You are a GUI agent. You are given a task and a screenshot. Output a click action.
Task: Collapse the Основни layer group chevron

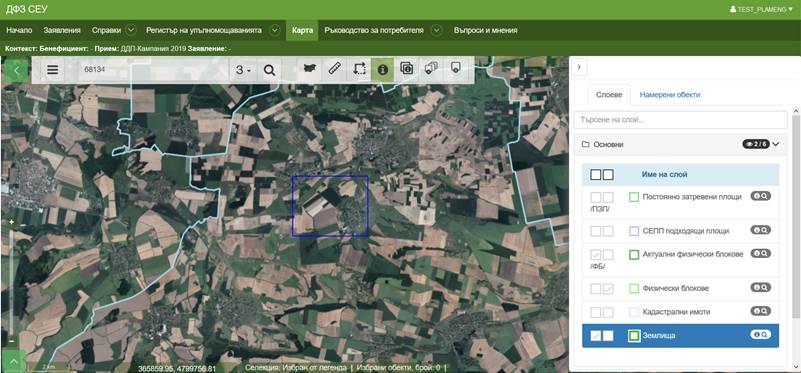pyautogui.click(x=776, y=144)
